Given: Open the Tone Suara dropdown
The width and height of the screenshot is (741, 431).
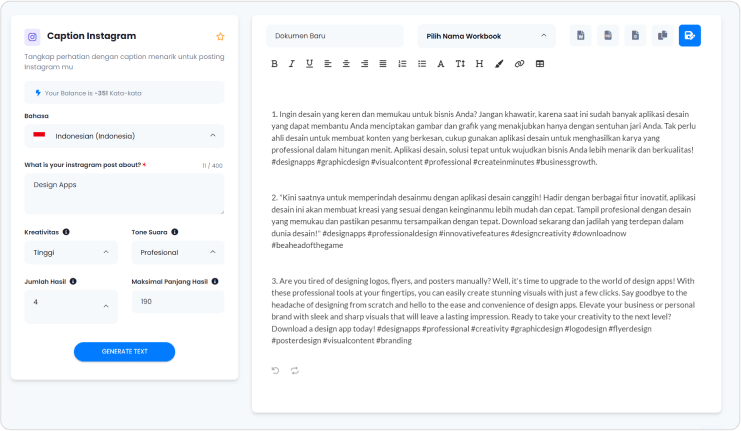Looking at the screenshot, I should pyautogui.click(x=178, y=253).
